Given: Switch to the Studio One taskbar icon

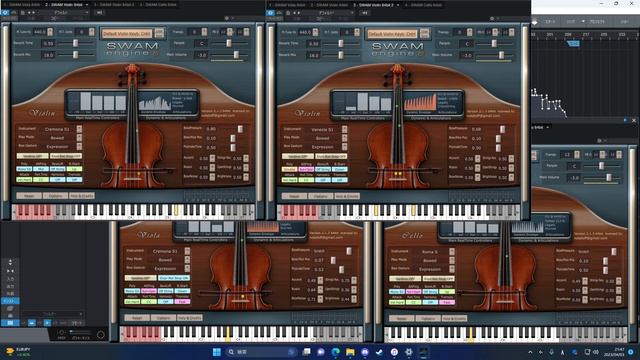Looking at the screenshot, I should click(423, 352).
